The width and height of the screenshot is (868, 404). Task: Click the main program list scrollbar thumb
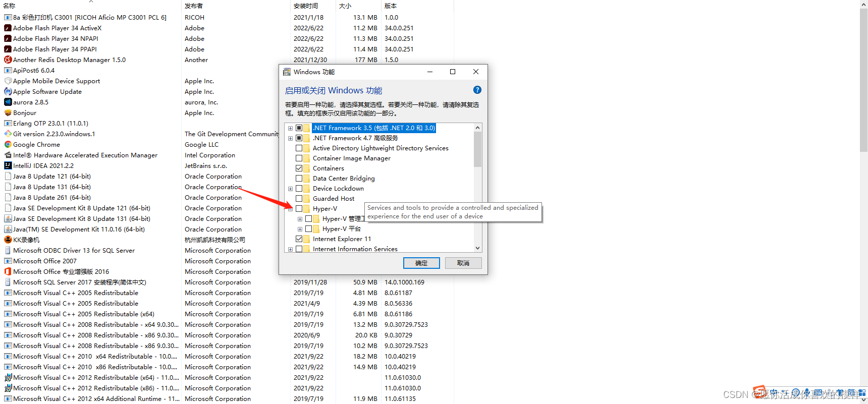click(863, 80)
